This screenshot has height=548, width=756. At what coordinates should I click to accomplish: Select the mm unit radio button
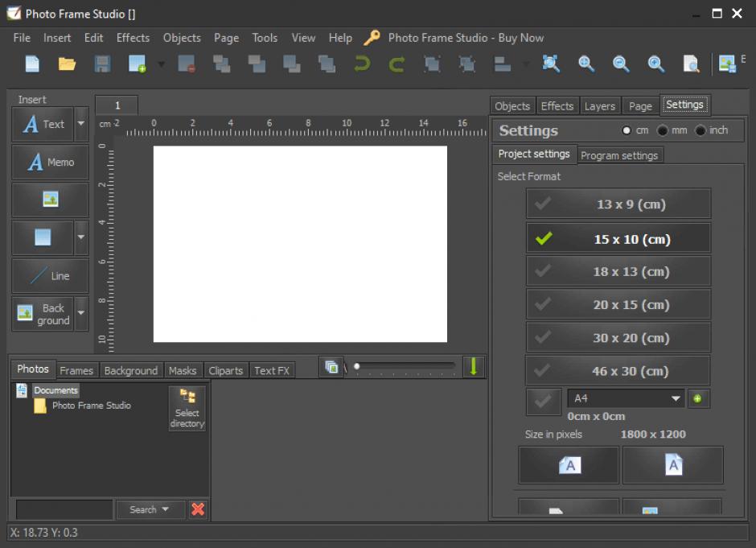click(663, 130)
